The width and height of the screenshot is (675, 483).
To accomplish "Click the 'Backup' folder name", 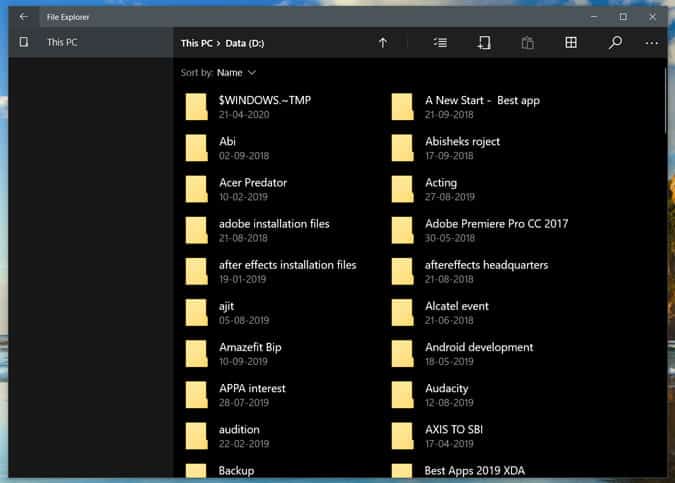I will [236, 471].
